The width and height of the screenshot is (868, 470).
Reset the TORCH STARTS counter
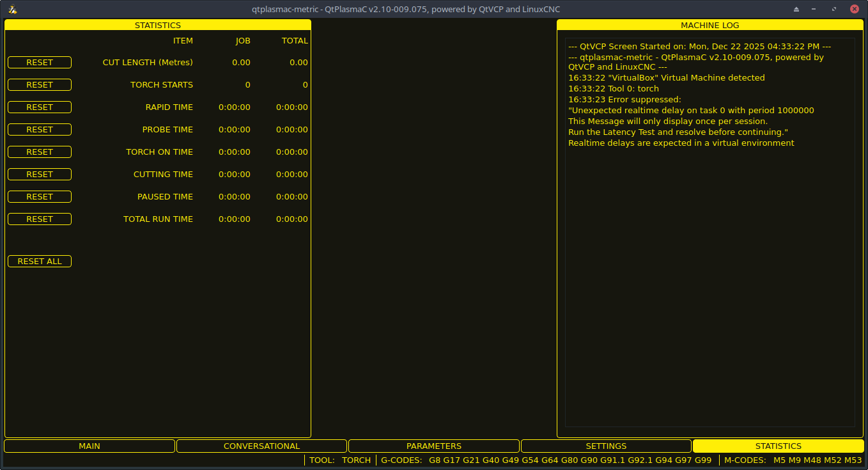coord(39,84)
